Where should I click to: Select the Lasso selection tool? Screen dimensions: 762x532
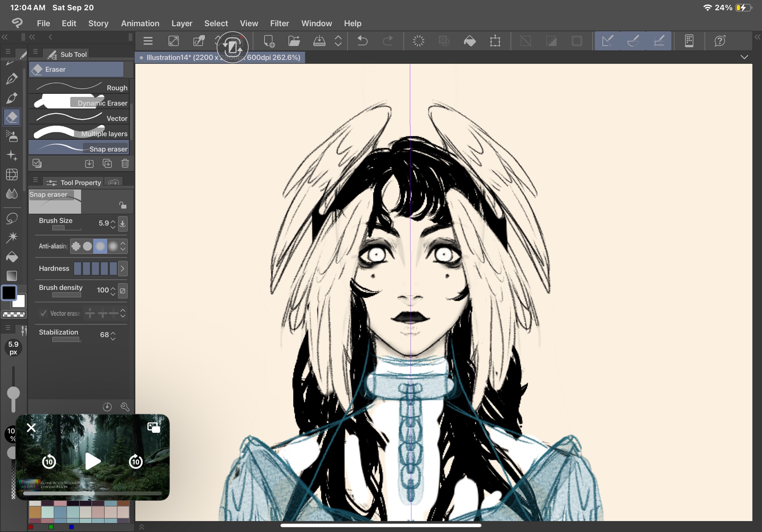coord(12,218)
